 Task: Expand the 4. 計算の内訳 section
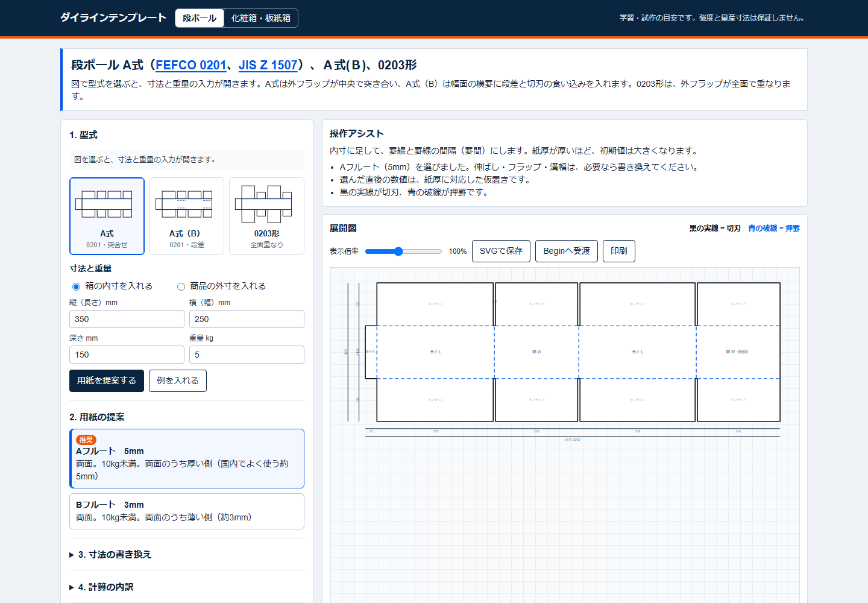pos(187,587)
